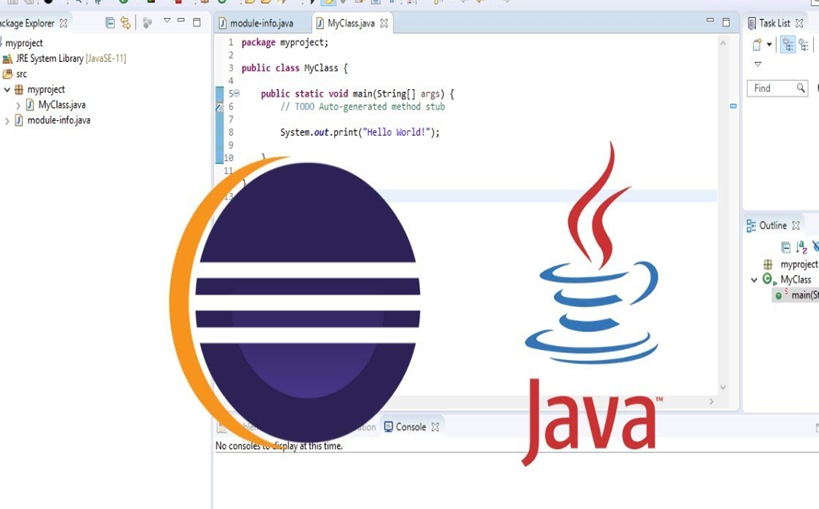Image resolution: width=819 pixels, height=509 pixels.
Task: Click 'public static void main' declaration line
Action: [x=357, y=94]
